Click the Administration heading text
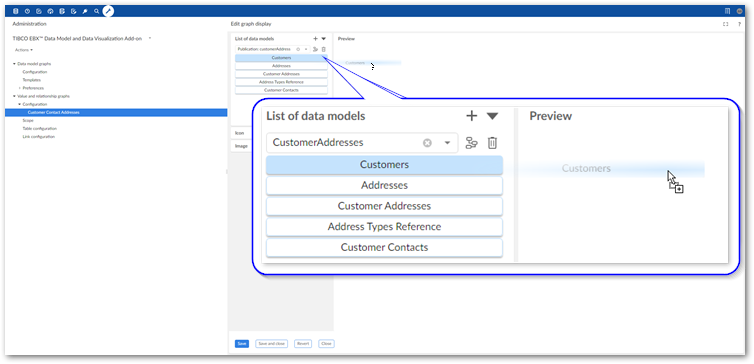 pos(29,24)
